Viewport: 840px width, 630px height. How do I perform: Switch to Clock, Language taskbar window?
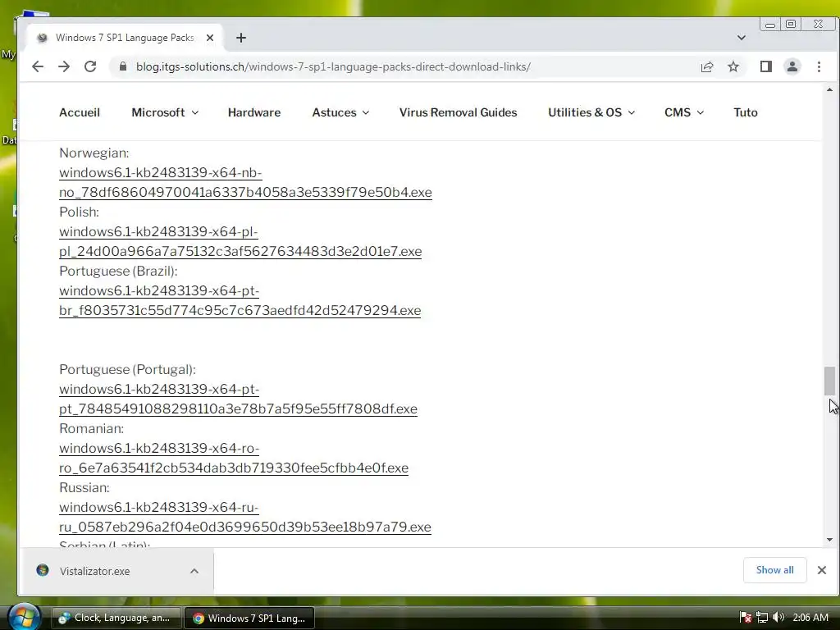[115, 618]
